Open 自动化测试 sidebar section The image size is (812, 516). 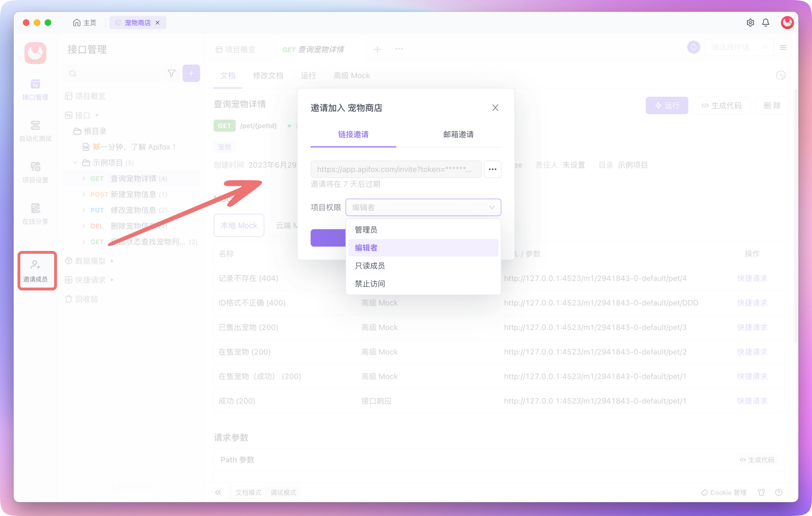click(x=35, y=131)
